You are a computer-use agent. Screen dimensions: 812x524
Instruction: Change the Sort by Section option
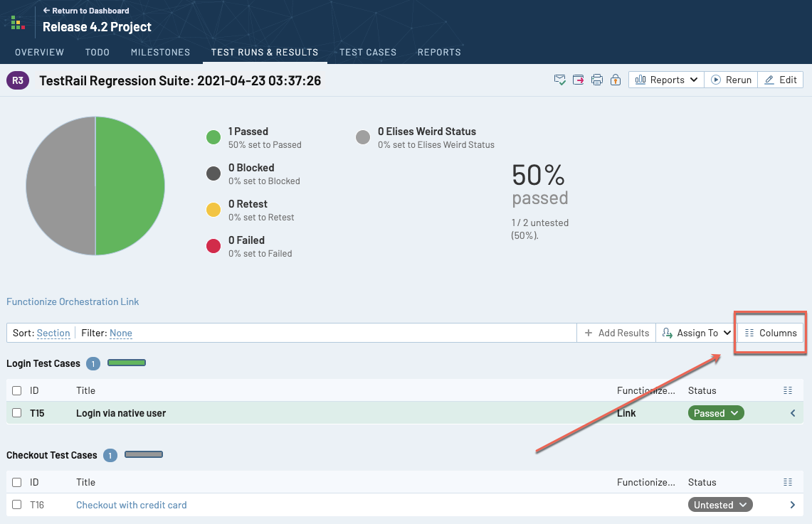click(x=53, y=333)
